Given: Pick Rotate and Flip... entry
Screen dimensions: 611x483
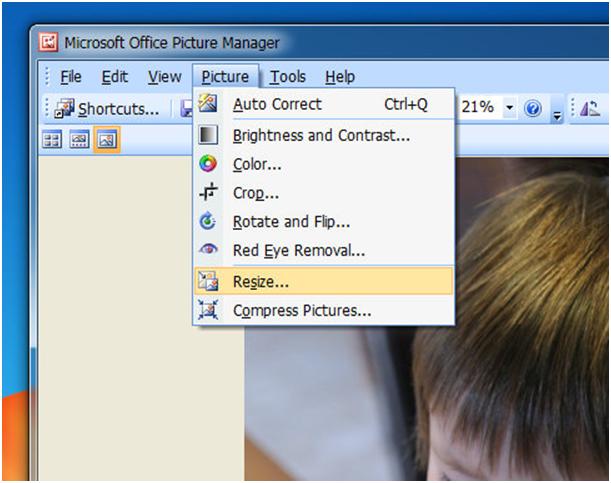Looking at the screenshot, I should (324, 222).
